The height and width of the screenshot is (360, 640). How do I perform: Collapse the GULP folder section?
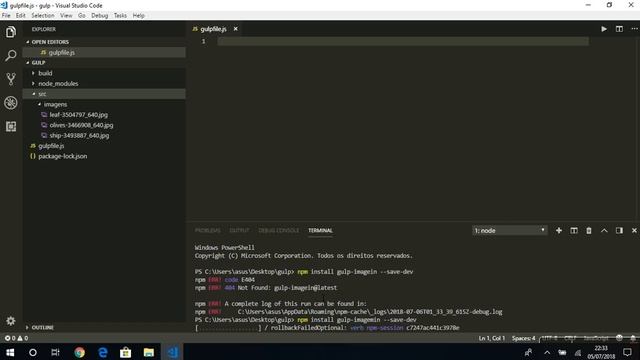pos(104,62)
